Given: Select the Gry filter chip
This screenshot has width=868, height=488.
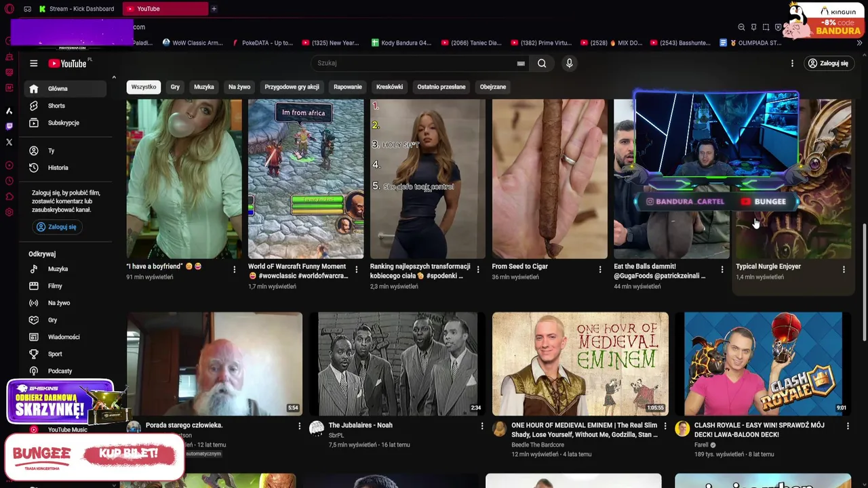Looking at the screenshot, I should coord(175,87).
